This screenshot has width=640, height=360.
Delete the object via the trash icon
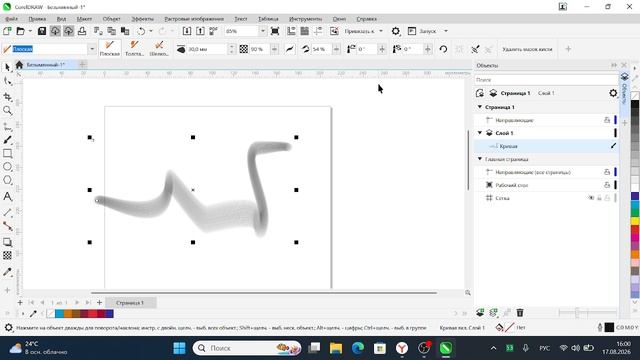click(x=520, y=313)
